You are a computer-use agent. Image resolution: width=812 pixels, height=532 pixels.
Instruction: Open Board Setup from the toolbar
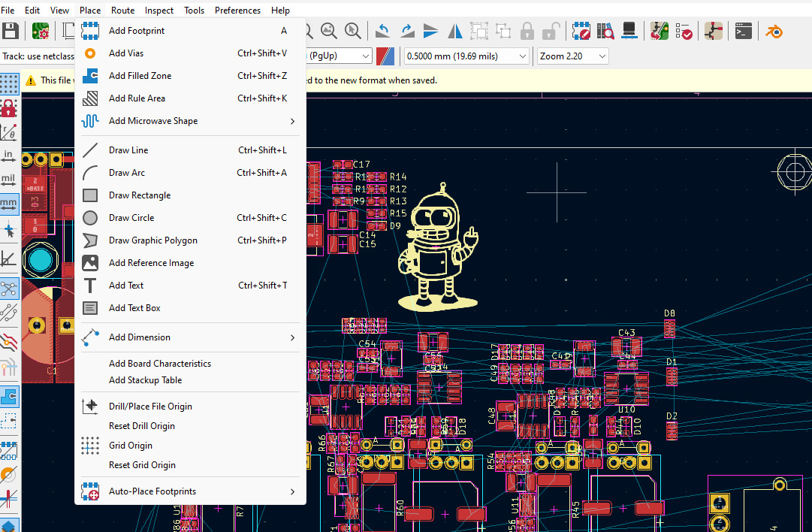click(x=41, y=31)
